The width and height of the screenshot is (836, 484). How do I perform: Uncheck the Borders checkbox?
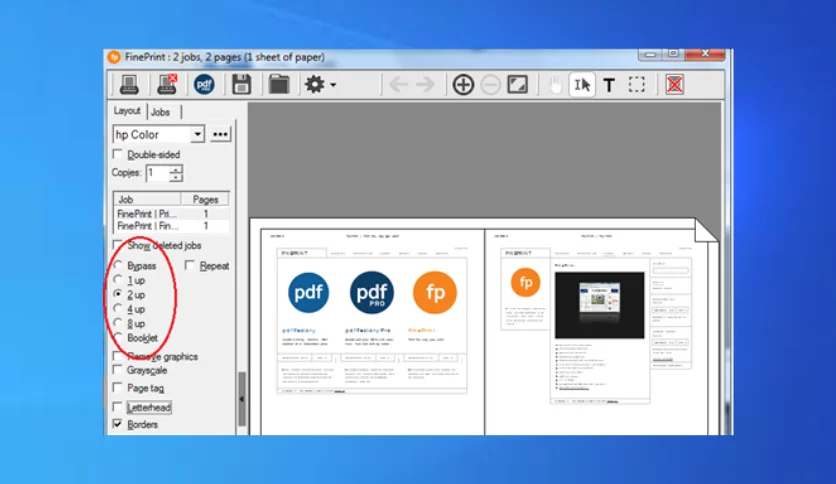(117, 424)
